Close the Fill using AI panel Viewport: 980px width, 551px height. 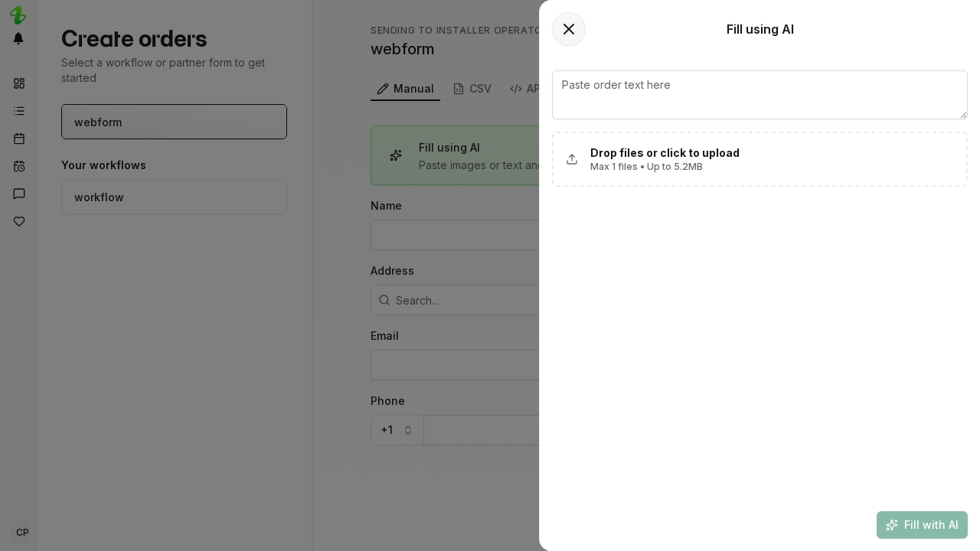[569, 29]
